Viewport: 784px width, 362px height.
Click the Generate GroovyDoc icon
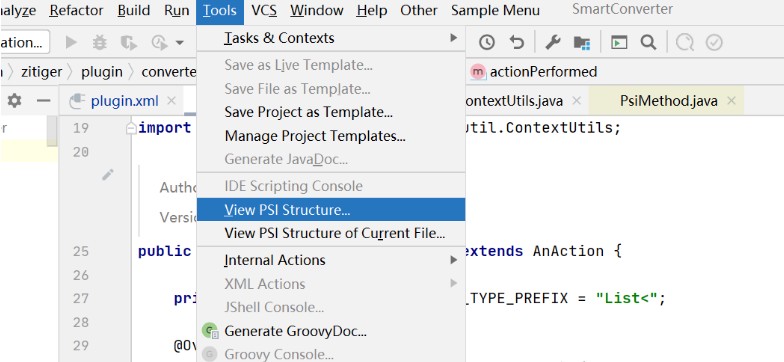click(210, 331)
